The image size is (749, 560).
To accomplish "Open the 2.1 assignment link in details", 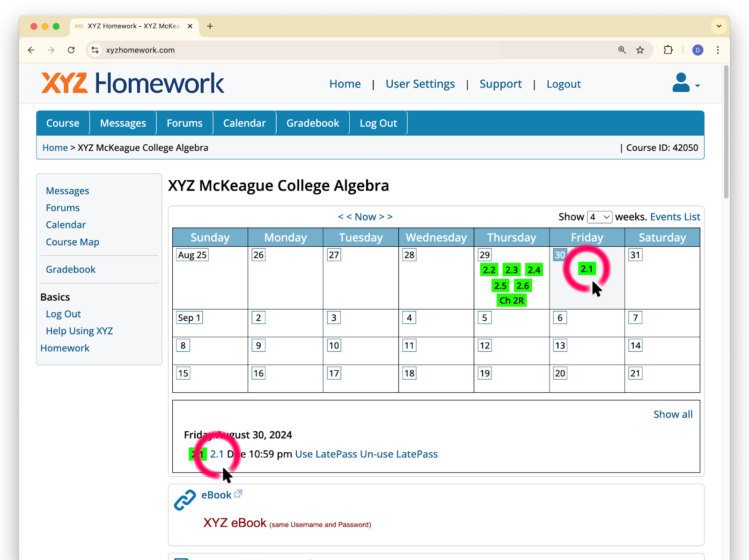I will point(217,454).
